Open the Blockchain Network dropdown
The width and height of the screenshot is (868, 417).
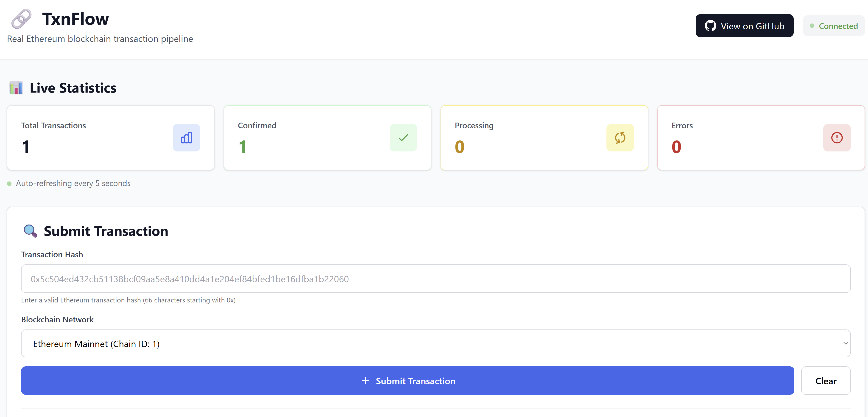click(x=435, y=343)
